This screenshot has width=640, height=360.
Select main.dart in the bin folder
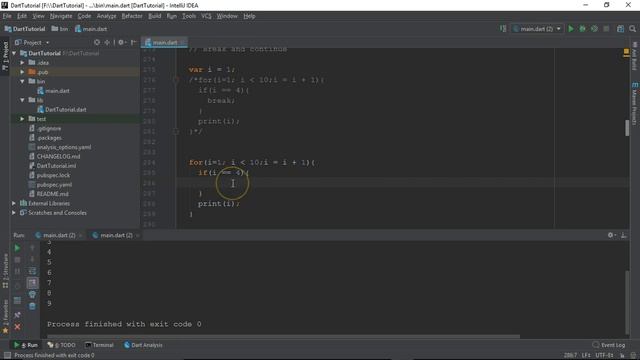point(53,91)
